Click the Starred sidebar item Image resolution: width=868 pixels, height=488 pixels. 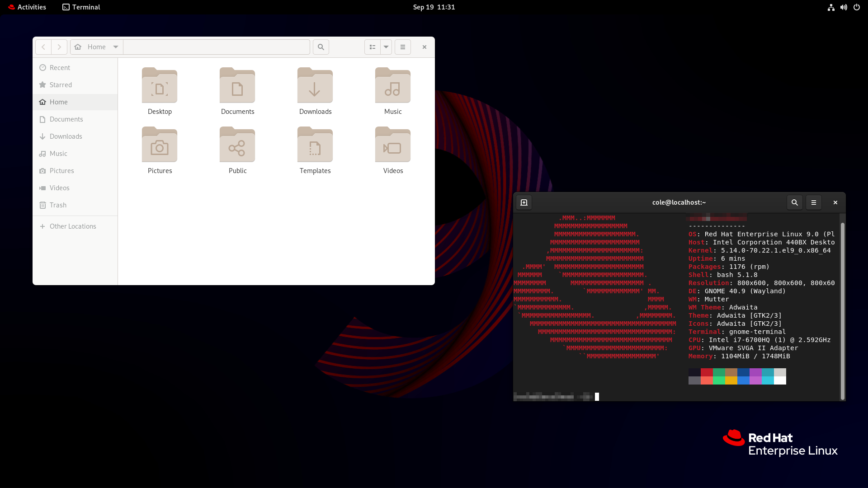point(60,84)
